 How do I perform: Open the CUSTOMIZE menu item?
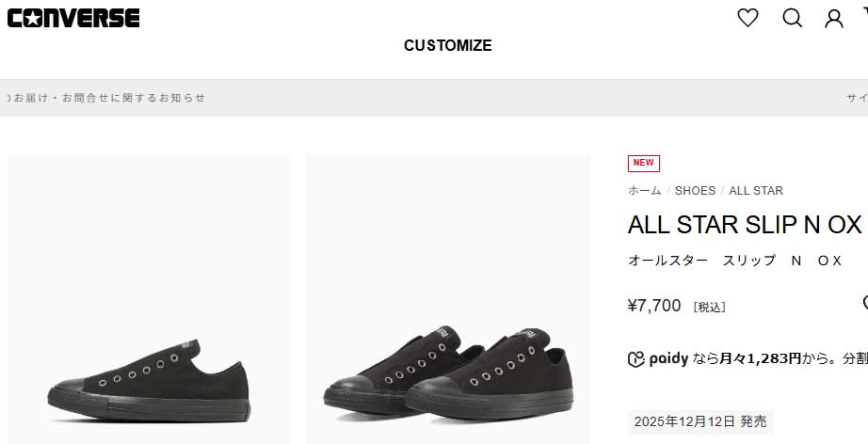coord(447,45)
